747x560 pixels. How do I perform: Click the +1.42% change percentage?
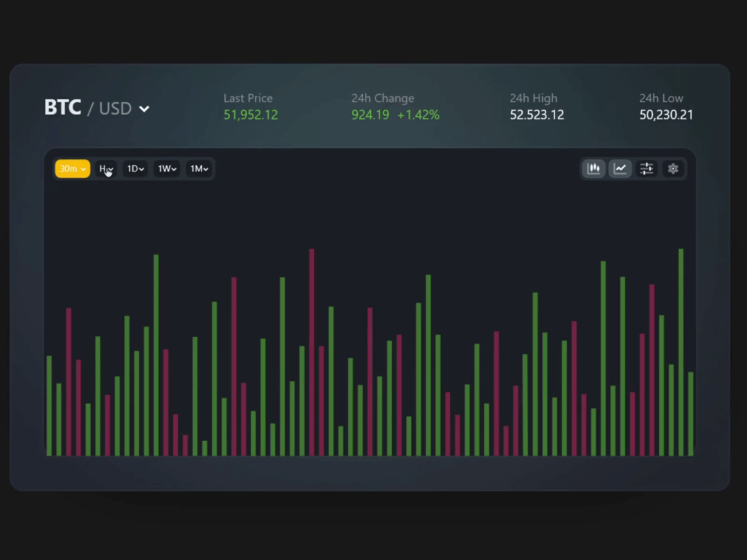(418, 115)
